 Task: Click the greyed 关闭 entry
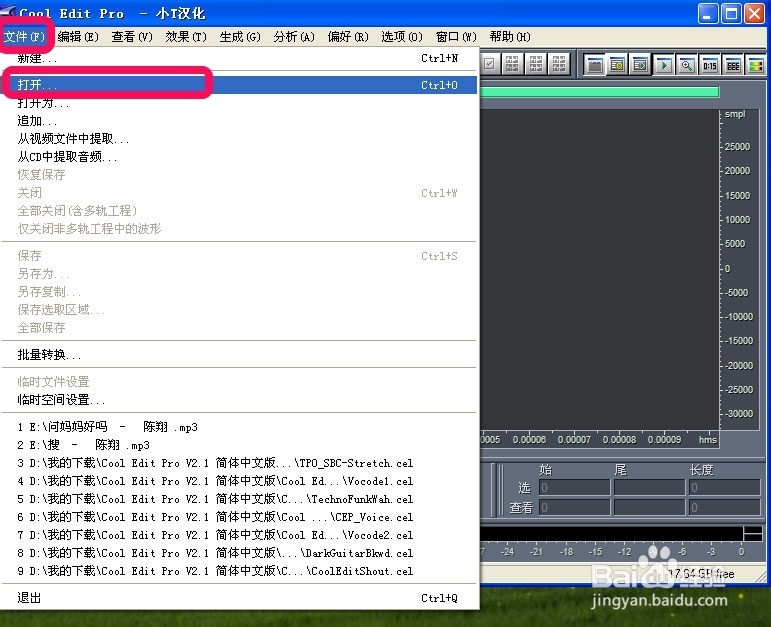pos(239,193)
